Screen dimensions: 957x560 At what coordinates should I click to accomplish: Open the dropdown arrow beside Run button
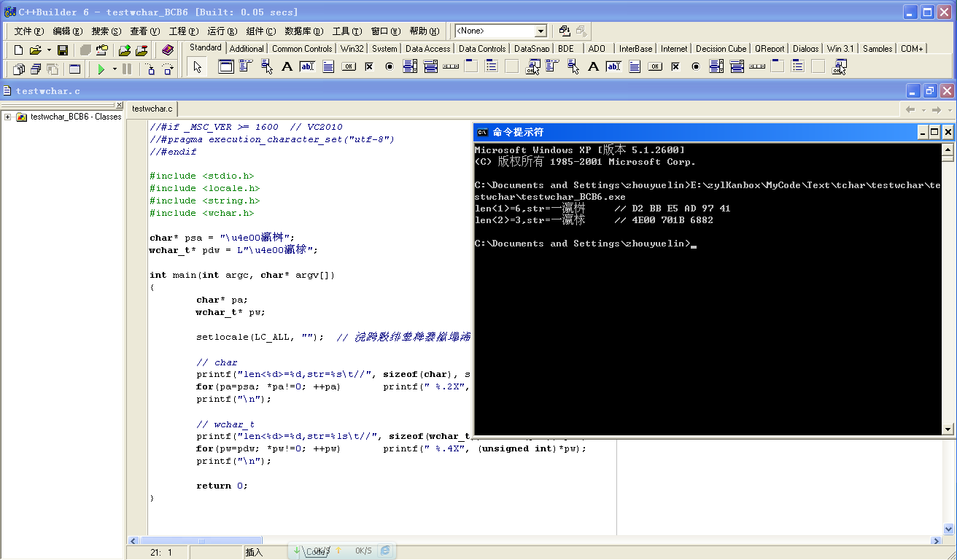115,69
